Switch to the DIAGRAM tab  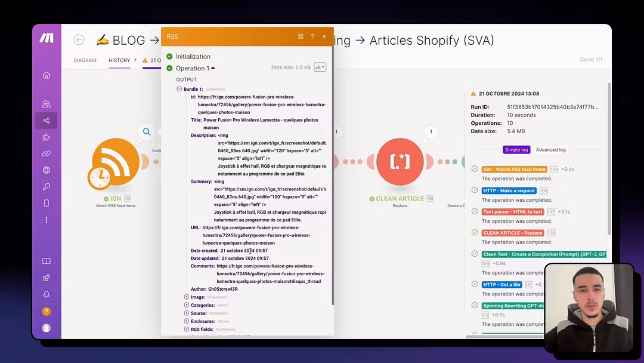pyautogui.click(x=85, y=60)
